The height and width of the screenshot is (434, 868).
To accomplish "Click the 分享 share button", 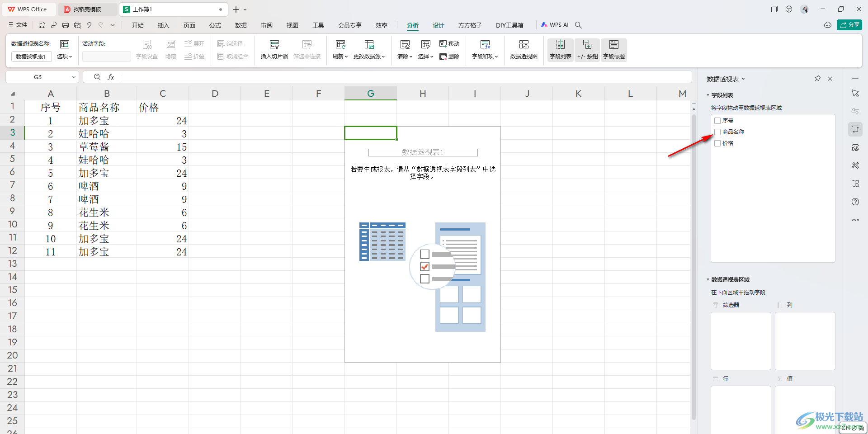I will coord(849,25).
